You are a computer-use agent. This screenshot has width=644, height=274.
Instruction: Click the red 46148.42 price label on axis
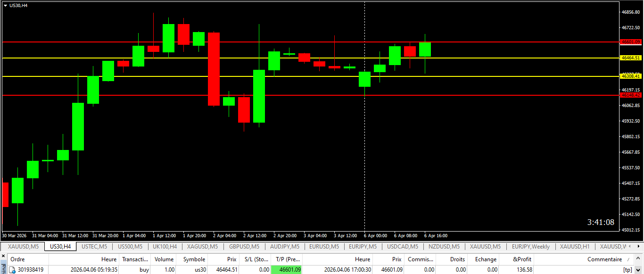click(631, 95)
